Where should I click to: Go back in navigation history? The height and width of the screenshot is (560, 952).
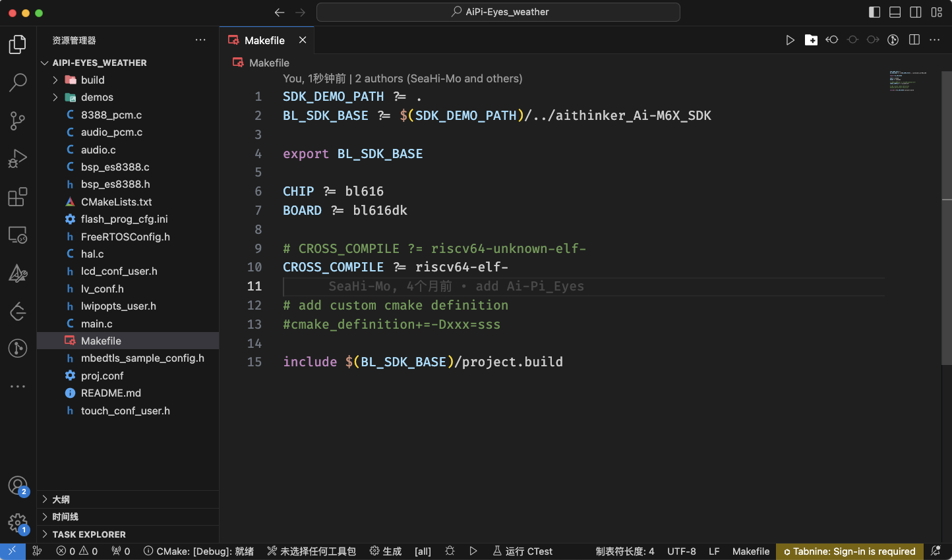[280, 12]
